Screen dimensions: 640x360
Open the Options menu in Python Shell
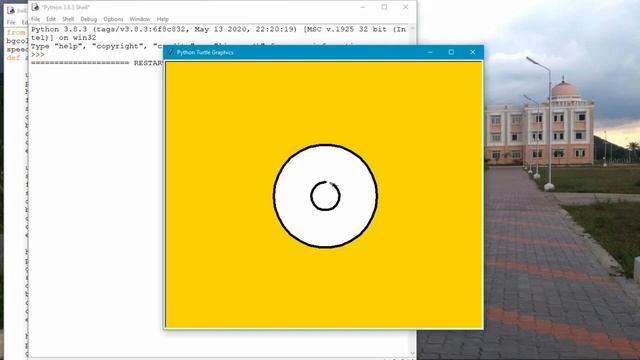pos(113,19)
